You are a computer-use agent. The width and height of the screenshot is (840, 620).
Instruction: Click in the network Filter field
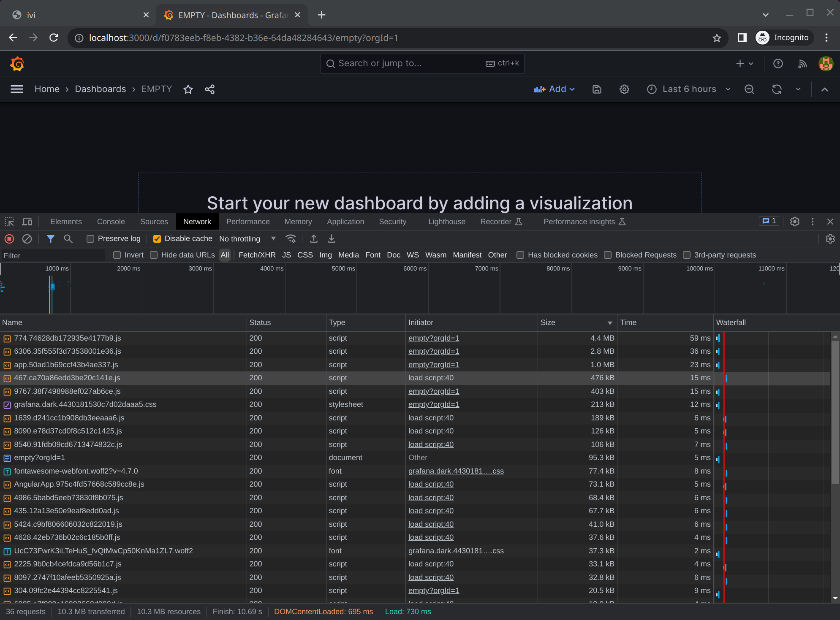[53, 255]
